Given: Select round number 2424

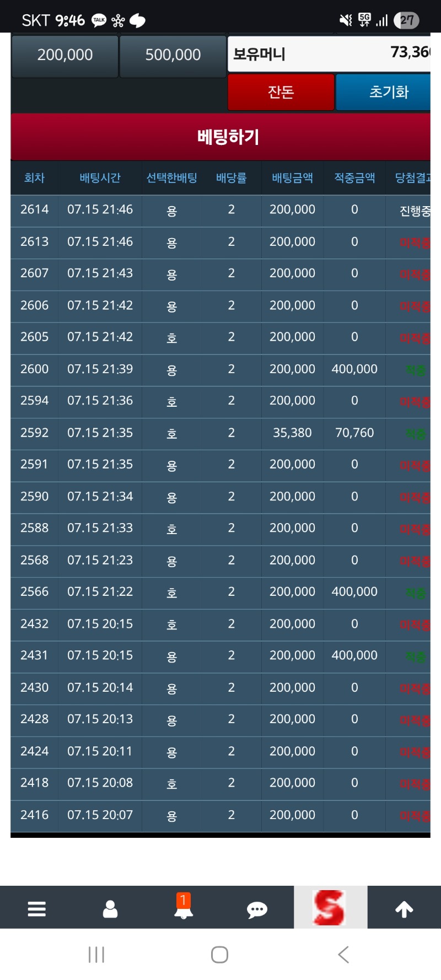Looking at the screenshot, I should pos(34,751).
